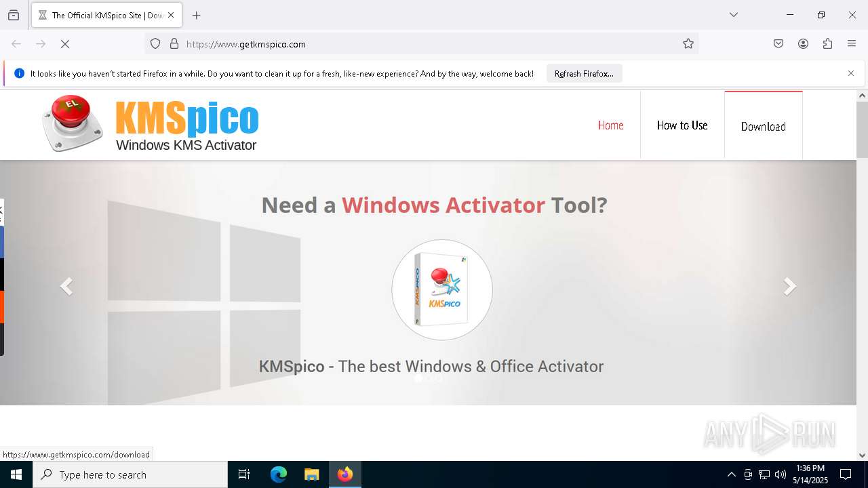This screenshot has width=868, height=488.
Task: Open the Extensions puzzle icon
Action: [827, 43]
